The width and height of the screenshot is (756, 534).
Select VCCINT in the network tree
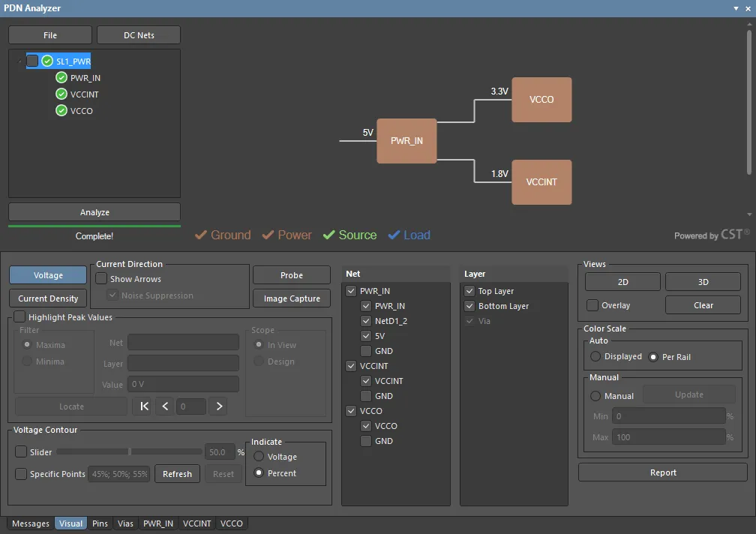(x=84, y=94)
